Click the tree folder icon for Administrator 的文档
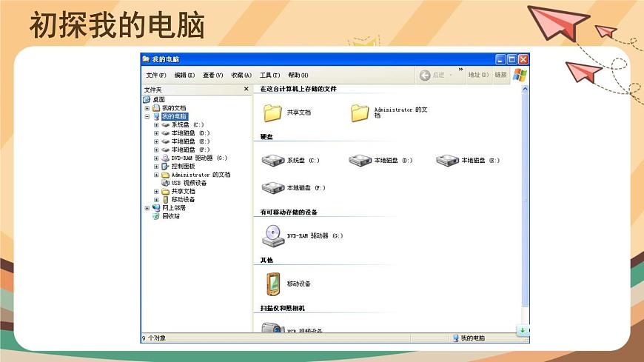Screen dimensions: 644x362 pyautogui.click(x=165, y=175)
